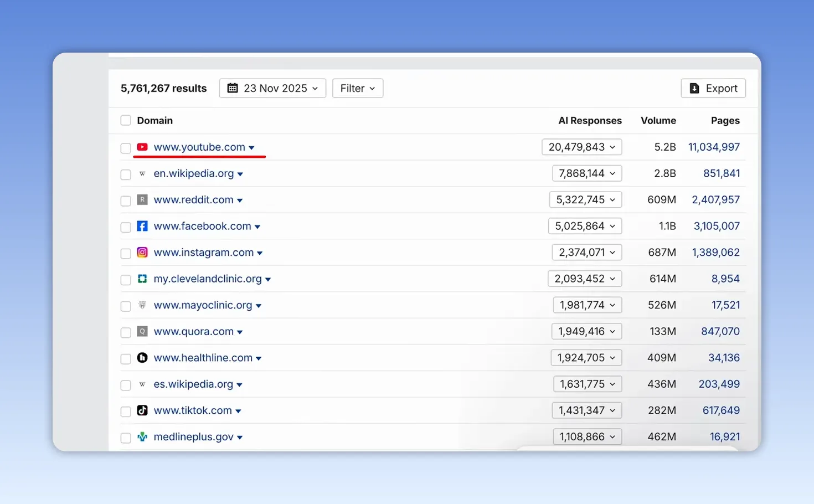The height and width of the screenshot is (504, 814).
Task: Open the 5,322,745 AI Responses dropdown
Action: click(586, 199)
